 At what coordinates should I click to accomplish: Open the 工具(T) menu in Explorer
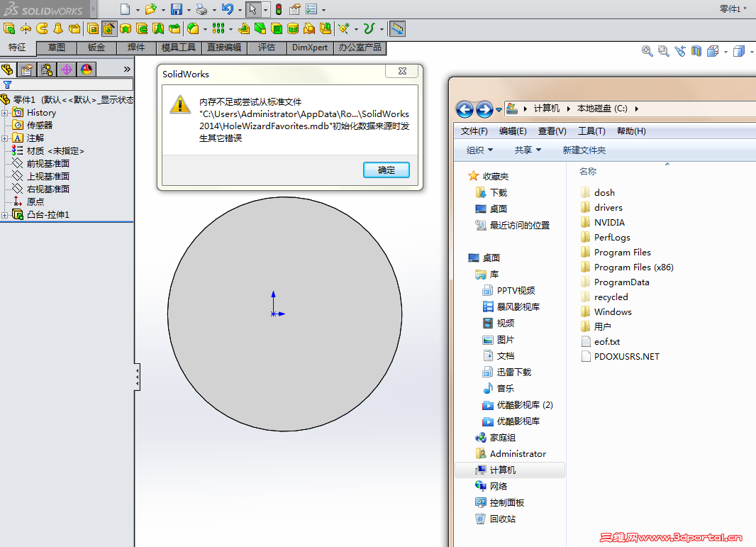(x=591, y=131)
